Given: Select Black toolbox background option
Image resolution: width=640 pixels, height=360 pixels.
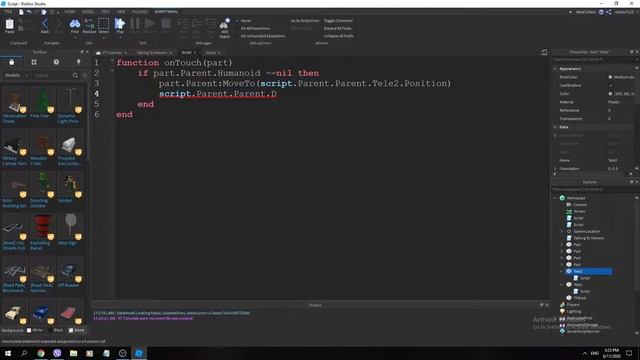Looking at the screenshot, I should point(56,330).
